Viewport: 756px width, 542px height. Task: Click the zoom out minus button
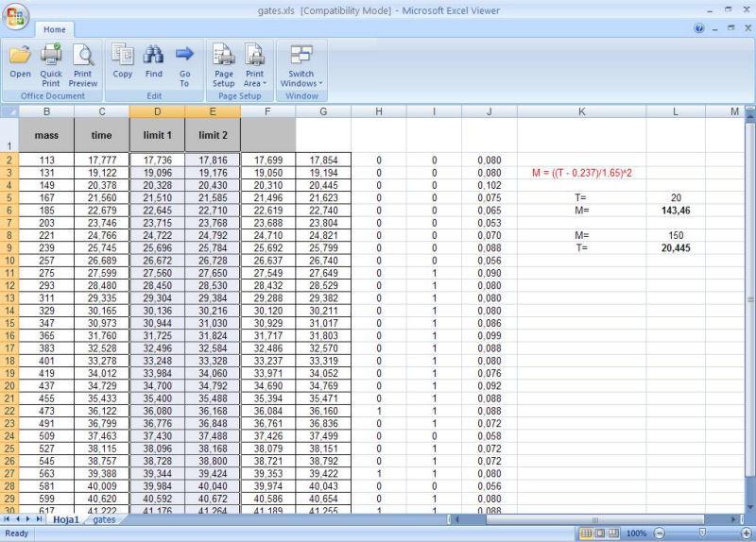(x=660, y=534)
